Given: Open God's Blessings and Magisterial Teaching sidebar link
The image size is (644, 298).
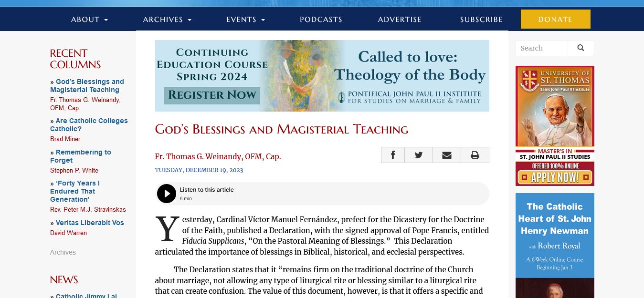Looking at the screenshot, I should [87, 86].
